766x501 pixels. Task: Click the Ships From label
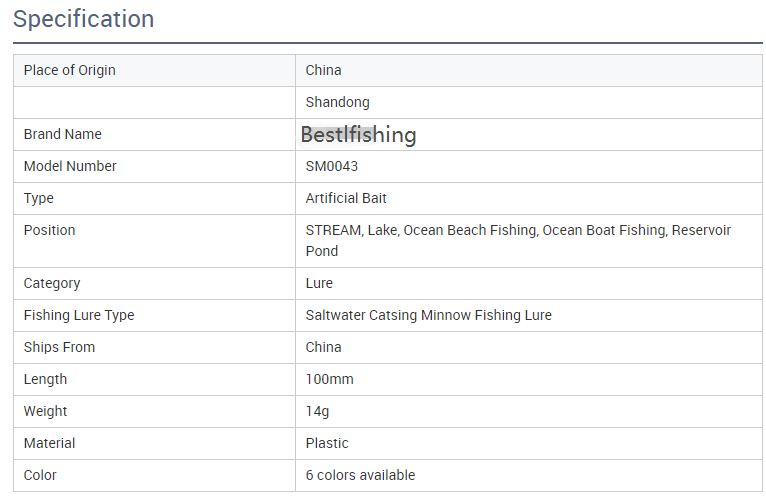(x=59, y=347)
